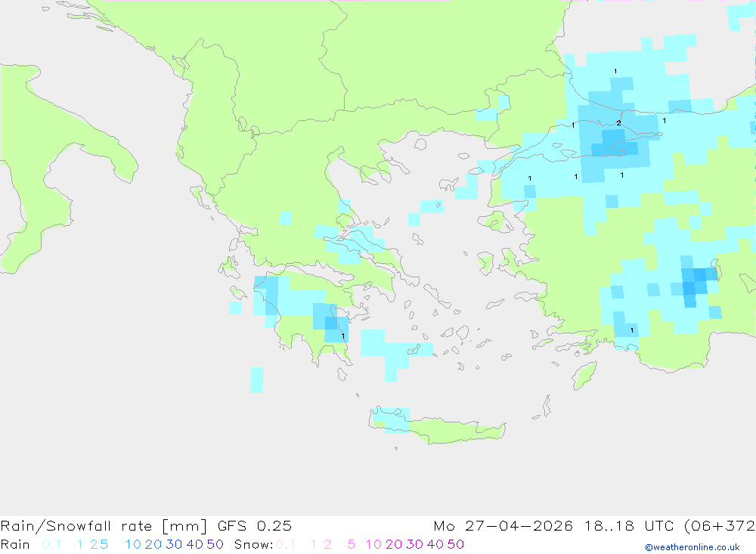Pick the Snow legend 10 value
756x554 pixels.
click(x=373, y=544)
